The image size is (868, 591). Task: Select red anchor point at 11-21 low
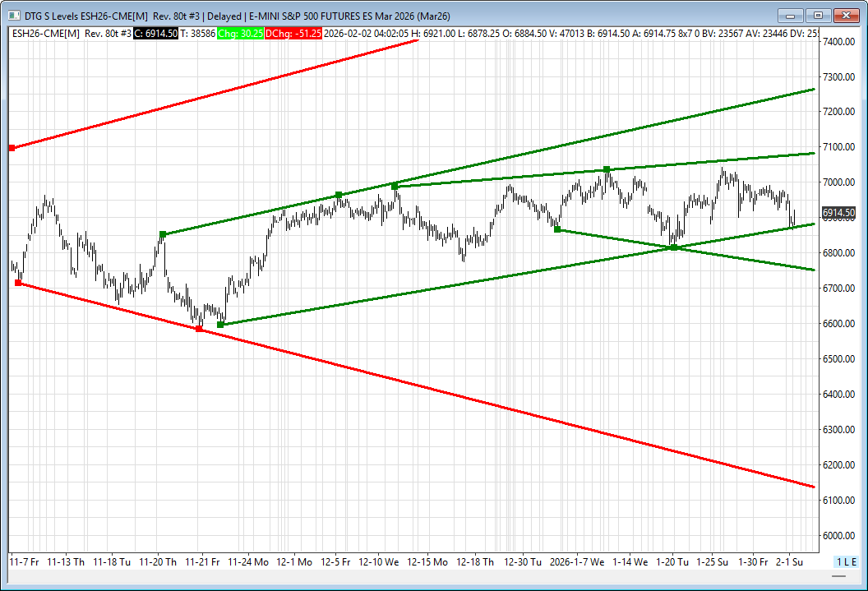coord(199,329)
